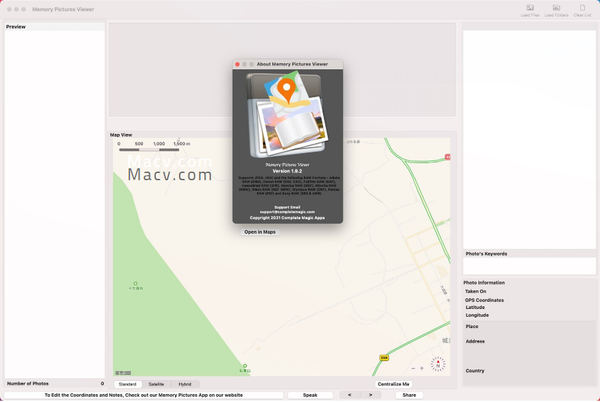Click the map compass icon
This screenshot has width=600, height=402.
[438, 364]
